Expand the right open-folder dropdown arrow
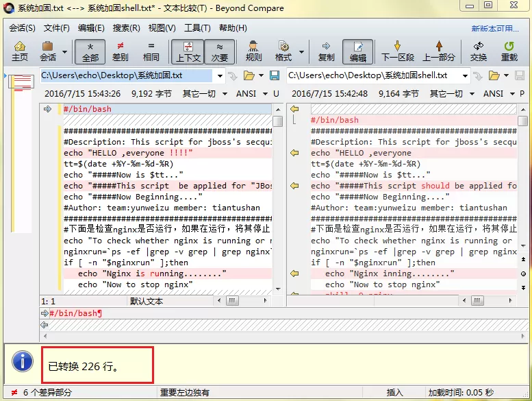 pyautogui.click(x=506, y=75)
